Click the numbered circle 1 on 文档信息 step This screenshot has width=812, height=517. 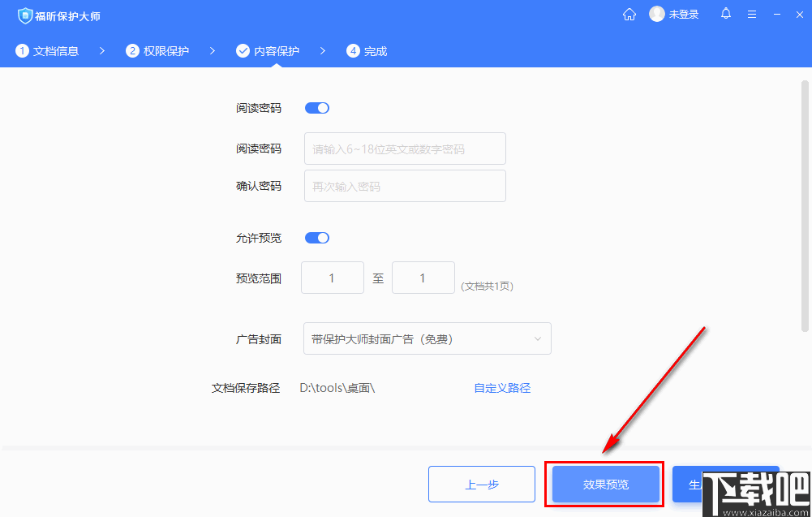[21, 50]
